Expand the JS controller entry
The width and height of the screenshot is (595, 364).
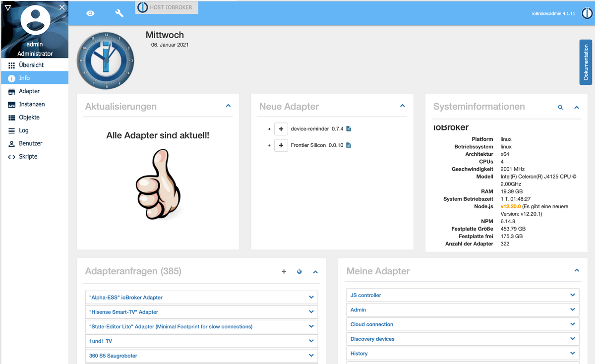[463, 295]
